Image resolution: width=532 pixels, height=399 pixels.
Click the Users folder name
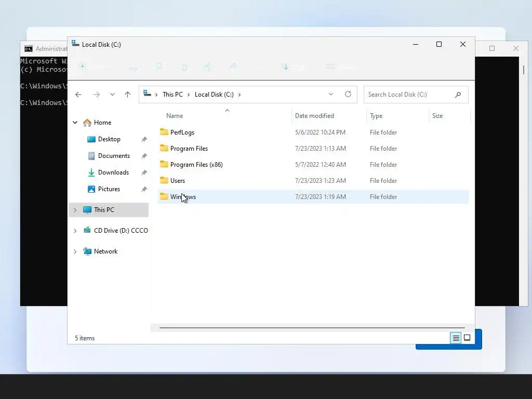[x=178, y=181]
